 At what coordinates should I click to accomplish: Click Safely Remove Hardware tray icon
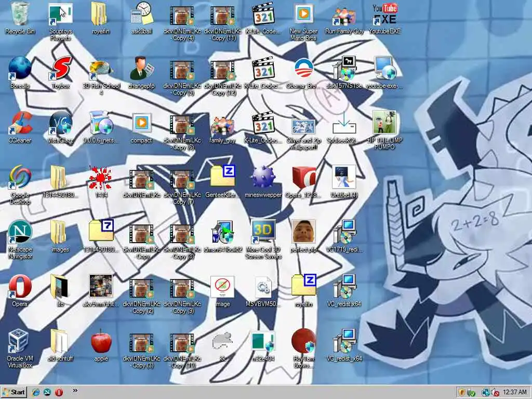pos(471,393)
